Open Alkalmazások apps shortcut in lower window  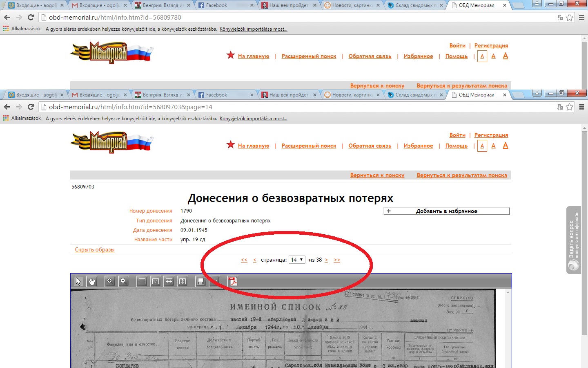pyautogui.click(x=22, y=118)
